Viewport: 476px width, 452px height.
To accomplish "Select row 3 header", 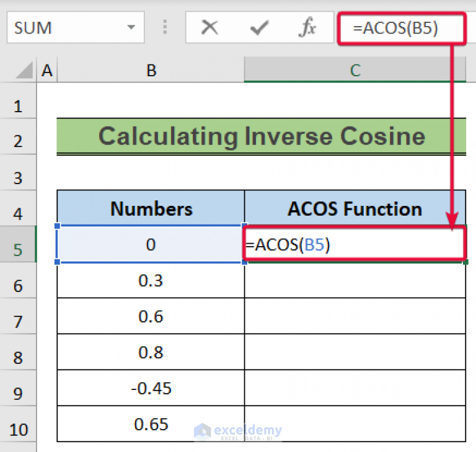I will 18,172.
